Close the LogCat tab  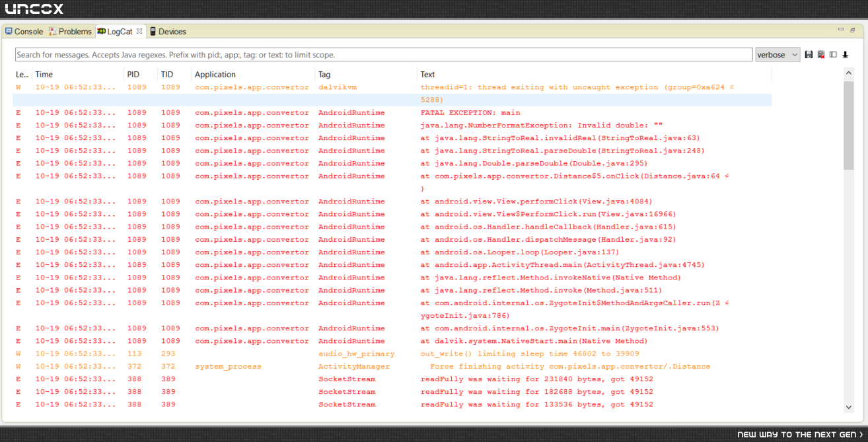139,31
